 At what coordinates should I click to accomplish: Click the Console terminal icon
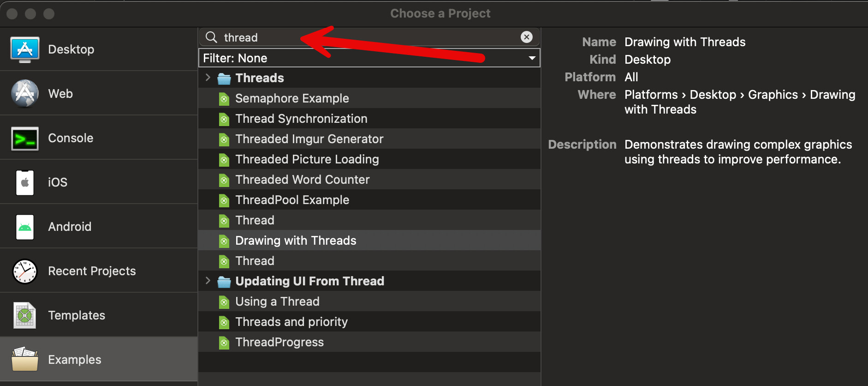[25, 138]
